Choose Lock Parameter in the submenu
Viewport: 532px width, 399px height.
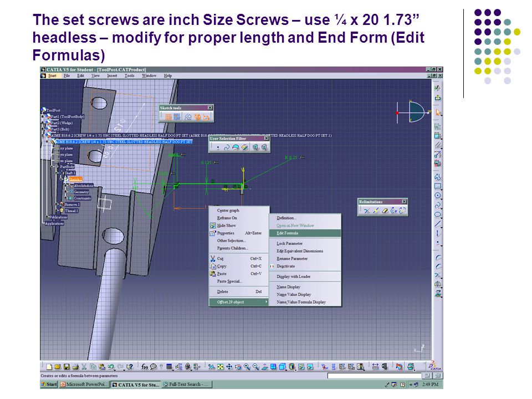[305, 243]
